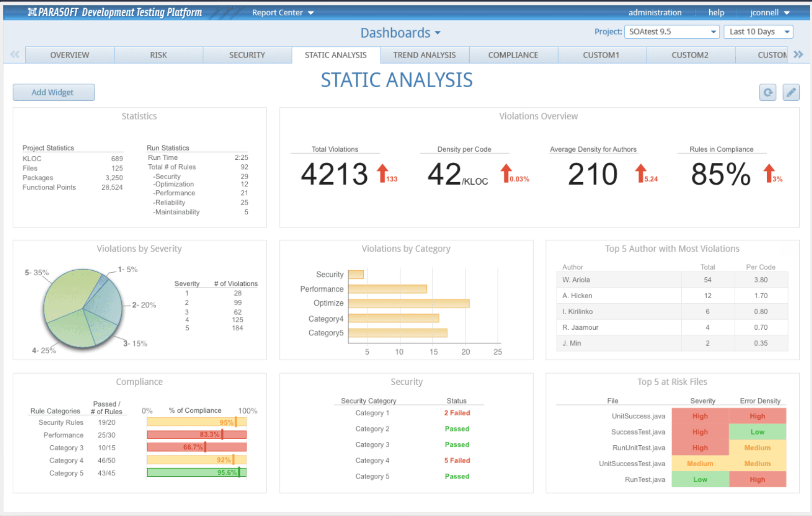812x516 pixels.
Task: Open the CUSTOM2 tab
Action: [x=690, y=55]
